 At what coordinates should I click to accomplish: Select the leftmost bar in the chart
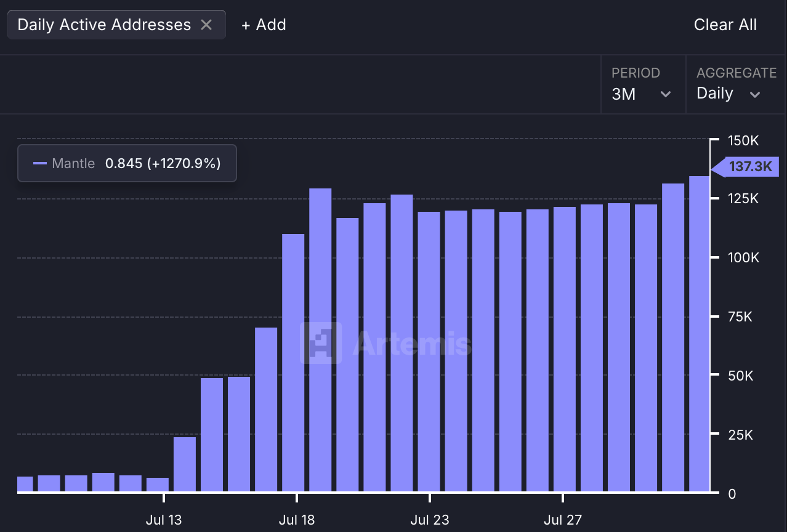25,484
